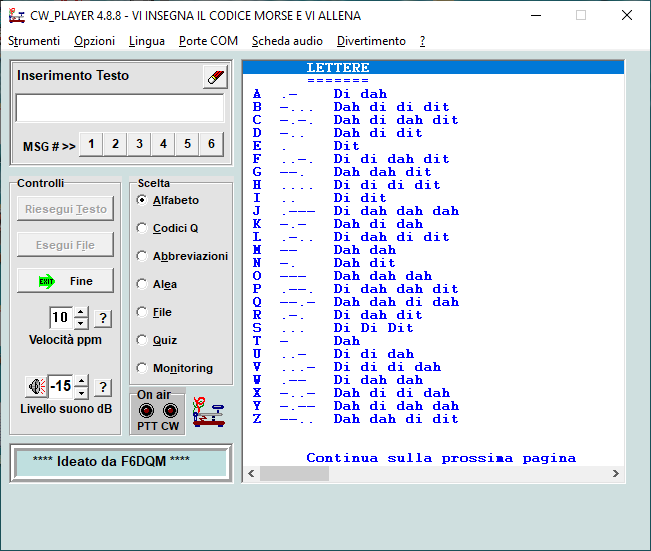651x551 pixels.
Task: Click the 'Ideato da F6DQM' banner
Action: click(120, 463)
